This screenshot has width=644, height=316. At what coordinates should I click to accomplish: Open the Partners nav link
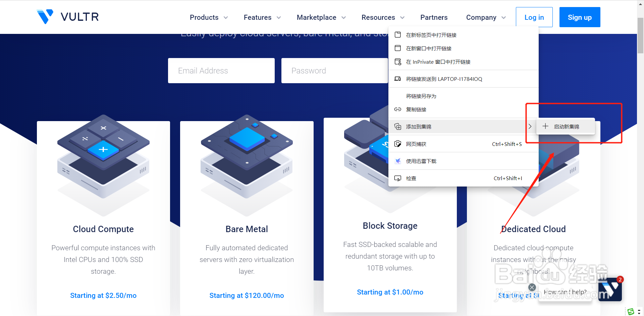coord(434,17)
